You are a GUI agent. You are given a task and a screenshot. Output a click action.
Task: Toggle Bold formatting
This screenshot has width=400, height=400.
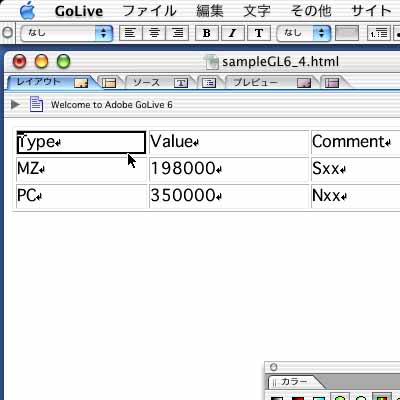207,33
